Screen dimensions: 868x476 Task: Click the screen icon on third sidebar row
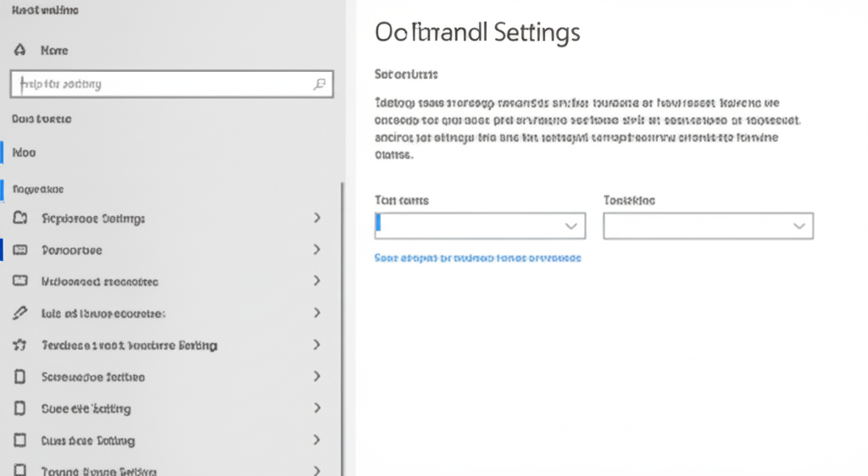pos(20,281)
